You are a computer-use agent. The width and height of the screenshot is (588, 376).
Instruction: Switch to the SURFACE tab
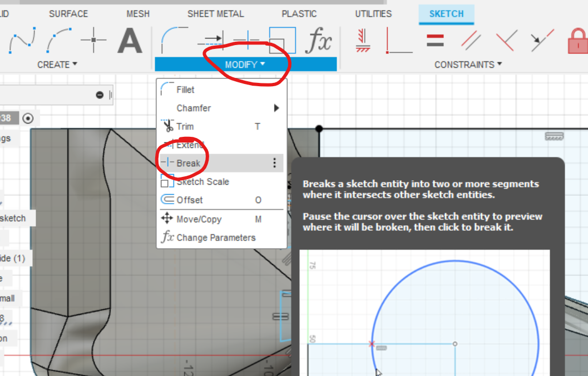(x=68, y=14)
